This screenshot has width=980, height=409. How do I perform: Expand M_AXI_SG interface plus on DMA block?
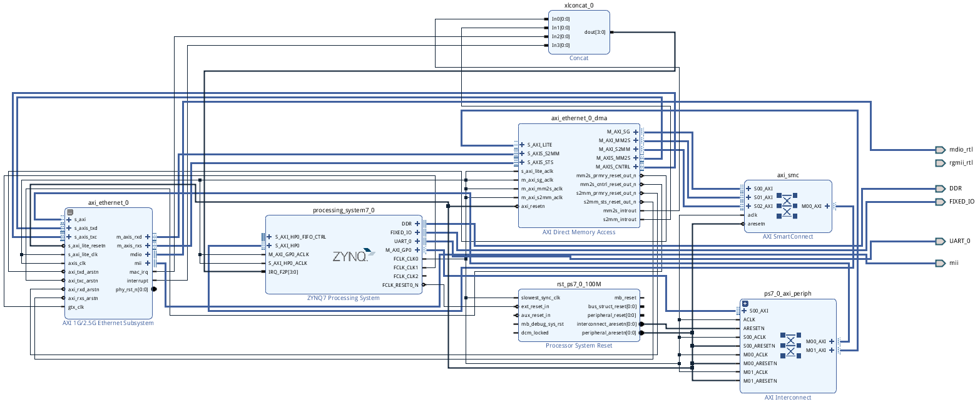coord(636,132)
